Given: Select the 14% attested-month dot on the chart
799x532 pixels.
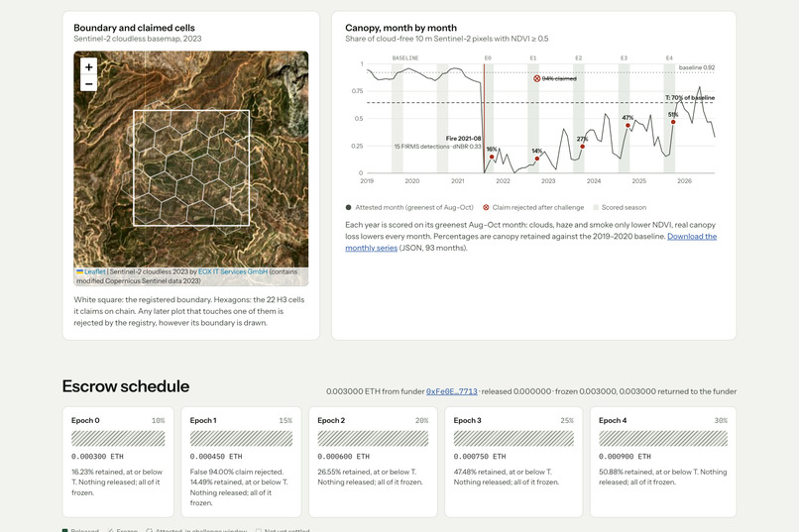Looking at the screenshot, I should pos(537,159).
